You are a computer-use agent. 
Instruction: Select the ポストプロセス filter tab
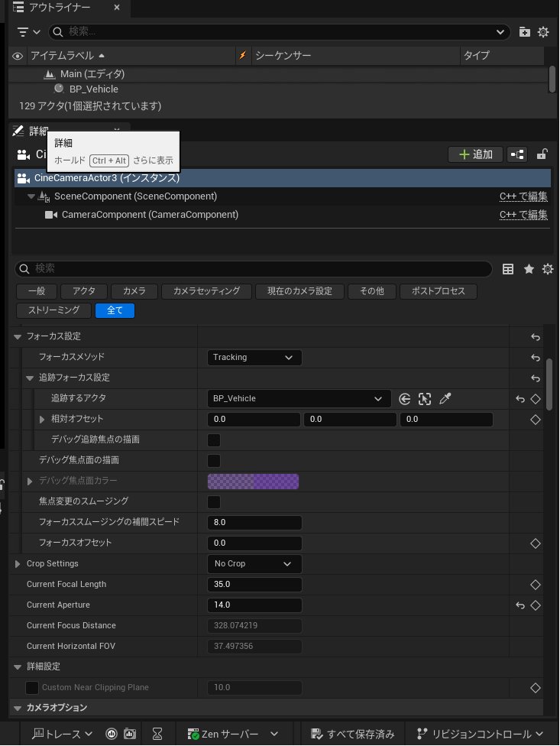pos(439,291)
